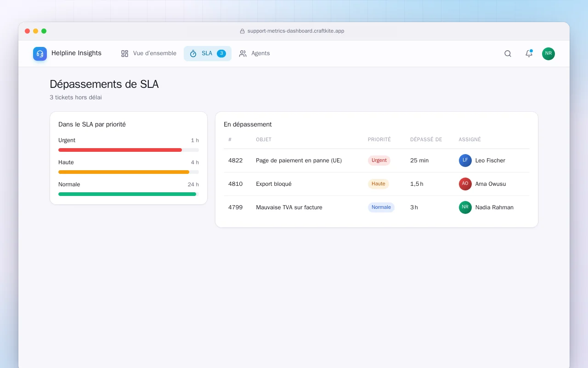
Task: Click assignee name Nadia Rahman
Action: 494,207
